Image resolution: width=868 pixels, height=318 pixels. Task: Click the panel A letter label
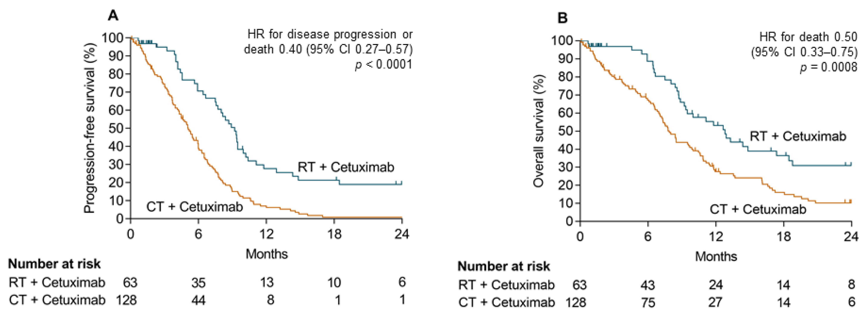tap(113, 16)
